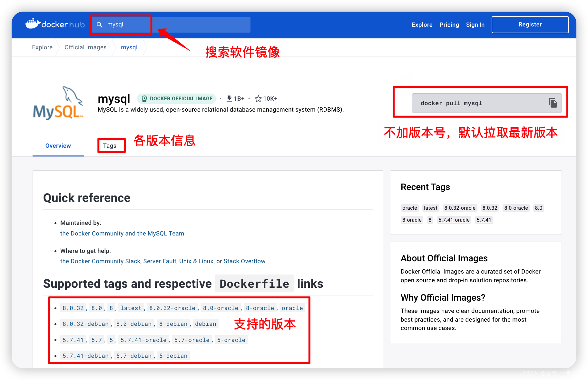Click the docker pull mysql command box
Viewport: 588px width, 380px height.
487,103
